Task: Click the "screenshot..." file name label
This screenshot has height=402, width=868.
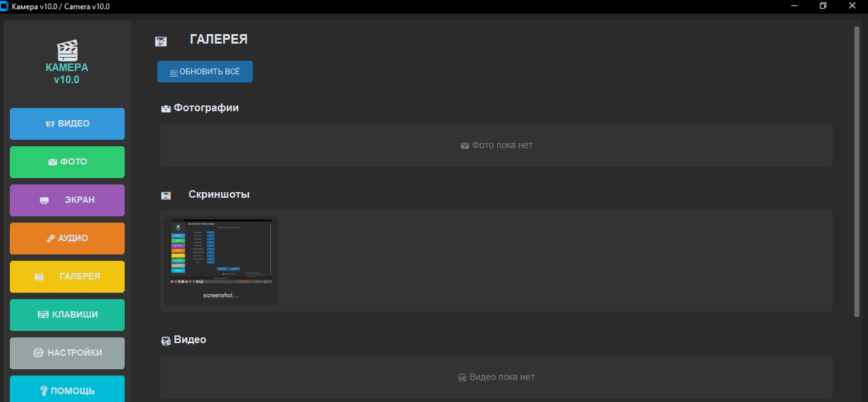Action: point(221,296)
